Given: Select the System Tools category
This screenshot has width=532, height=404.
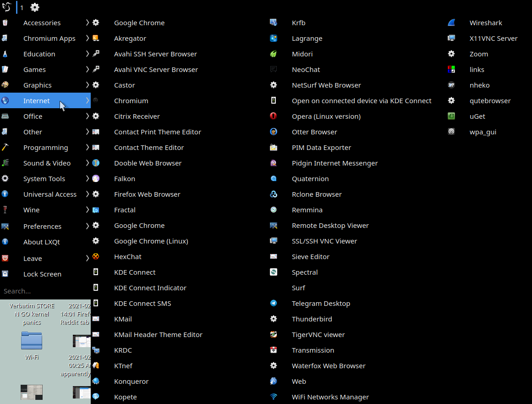Looking at the screenshot, I should coord(44,179).
